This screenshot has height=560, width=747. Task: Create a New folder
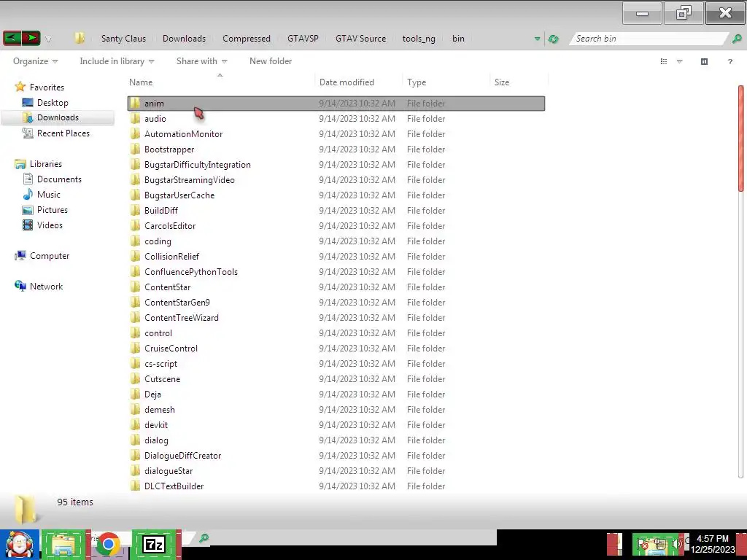pos(271,61)
